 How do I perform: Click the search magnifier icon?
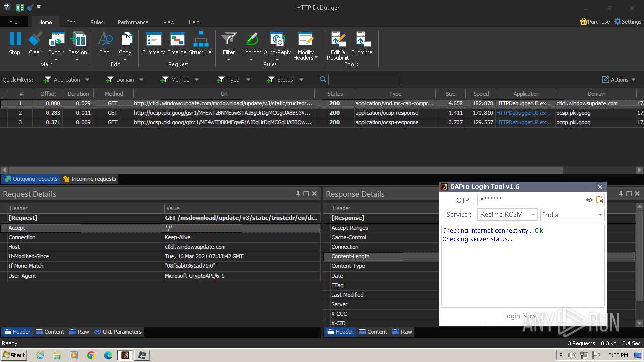tap(323, 80)
